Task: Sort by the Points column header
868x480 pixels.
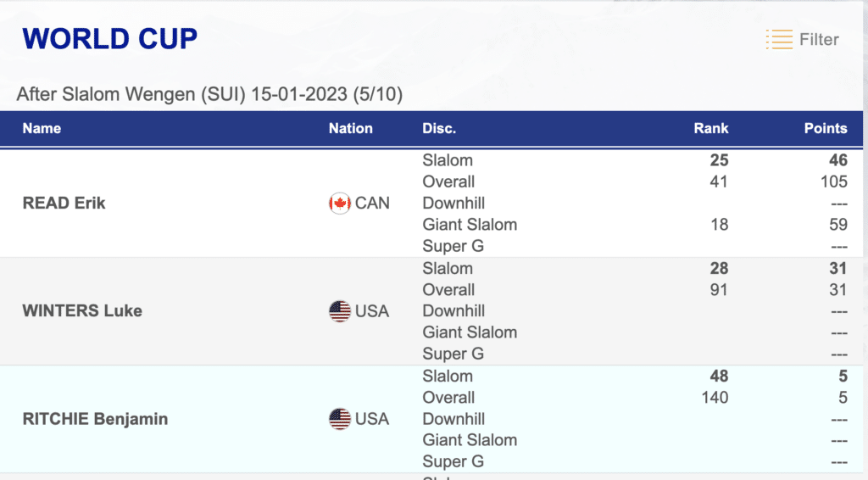Action: tap(825, 129)
